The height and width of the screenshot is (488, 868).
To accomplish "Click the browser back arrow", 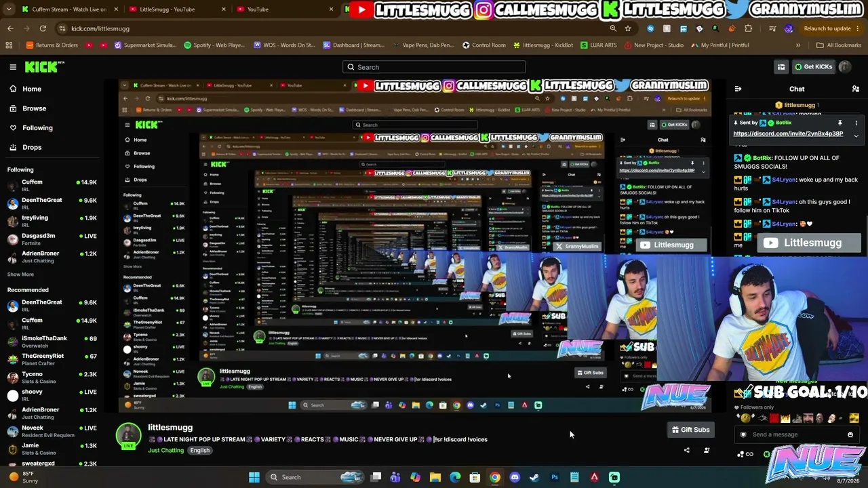I will (10, 28).
